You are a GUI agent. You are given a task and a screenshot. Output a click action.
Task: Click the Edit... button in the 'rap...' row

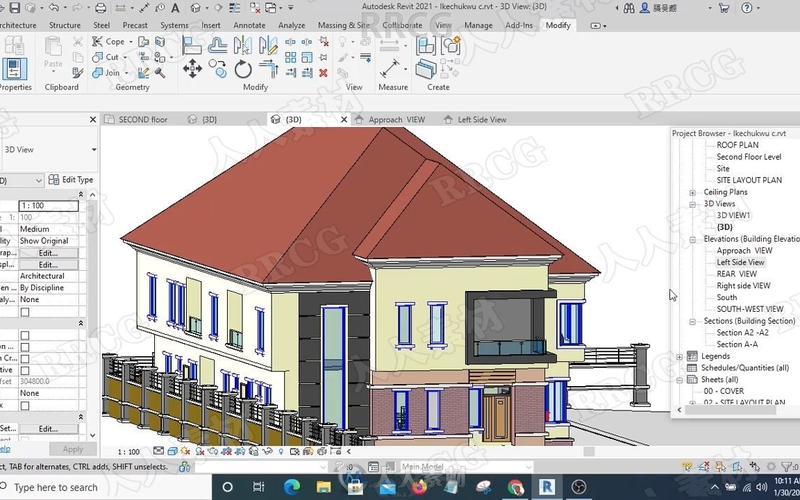[x=48, y=253]
